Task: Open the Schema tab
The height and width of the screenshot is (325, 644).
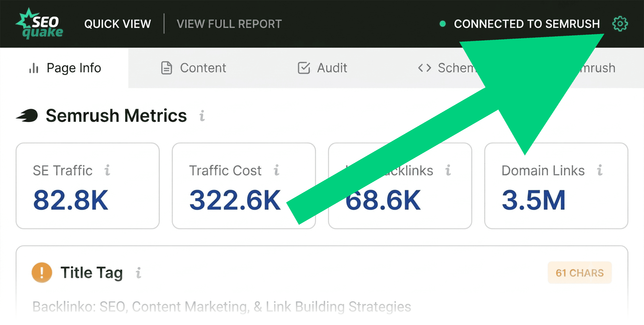Action: pos(447,68)
